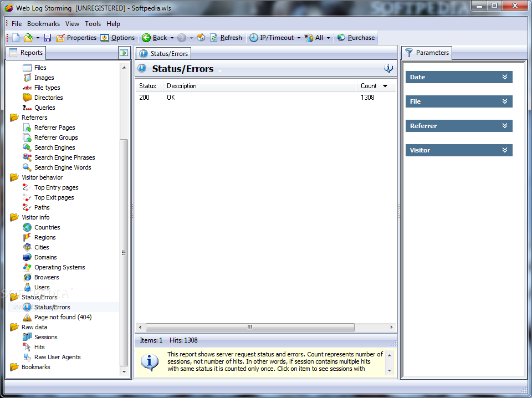Screen dimensions: 532x398
Task: Open the Tools menu
Action: (93, 24)
